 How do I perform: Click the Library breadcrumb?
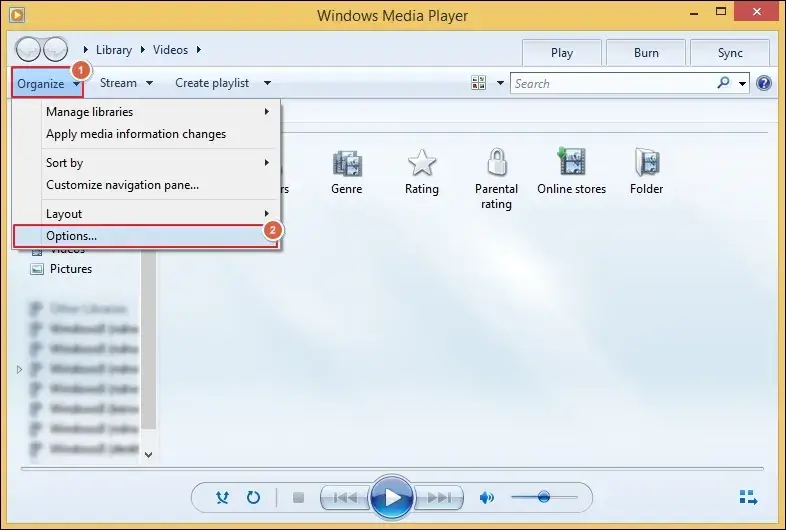click(114, 50)
